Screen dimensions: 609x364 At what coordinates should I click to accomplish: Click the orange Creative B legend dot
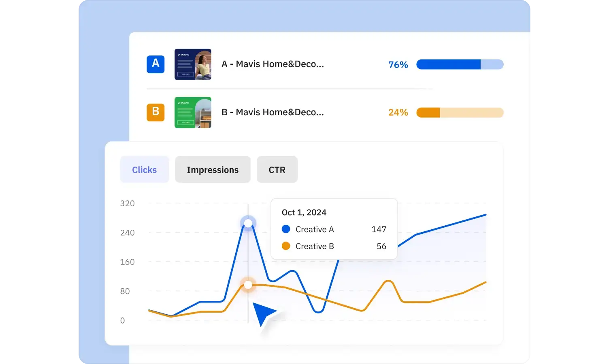(x=286, y=246)
